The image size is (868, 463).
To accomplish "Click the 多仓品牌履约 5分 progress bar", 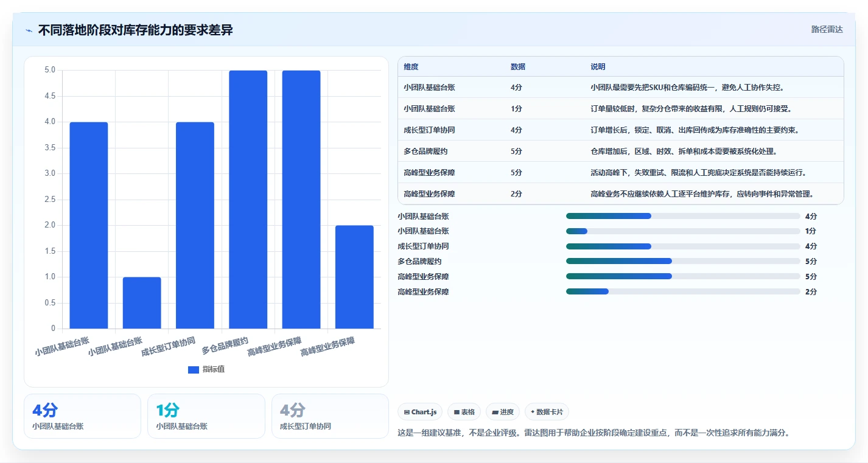I will 683,261.
